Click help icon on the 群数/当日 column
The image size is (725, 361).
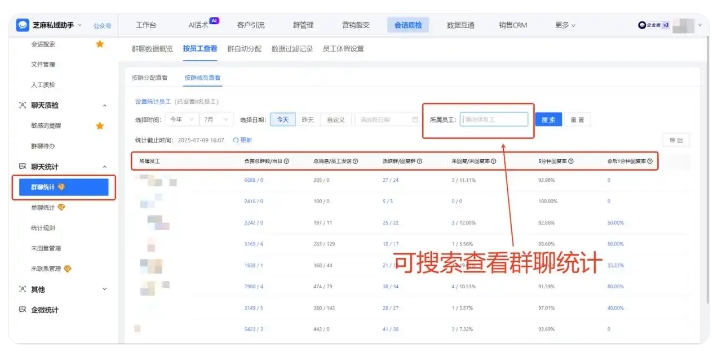[x=286, y=162]
